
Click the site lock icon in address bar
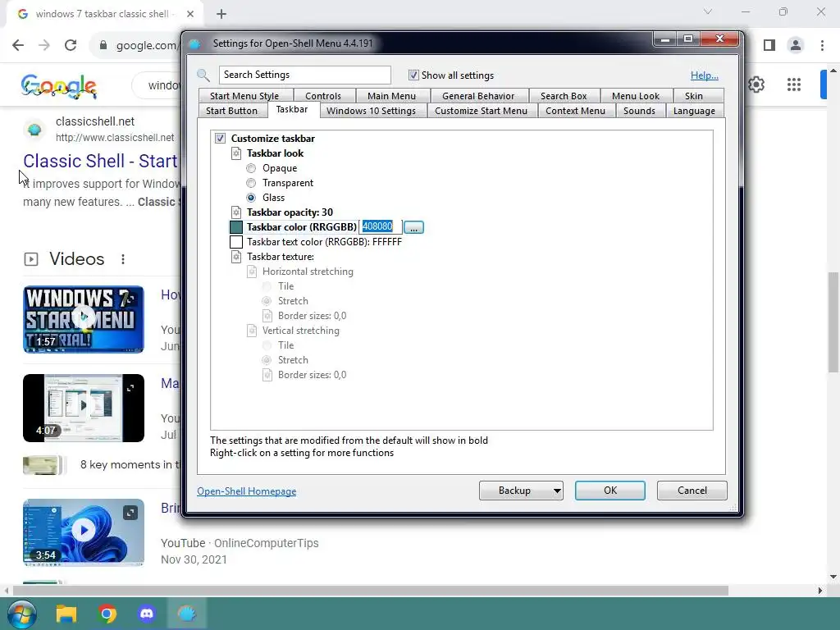click(x=103, y=46)
